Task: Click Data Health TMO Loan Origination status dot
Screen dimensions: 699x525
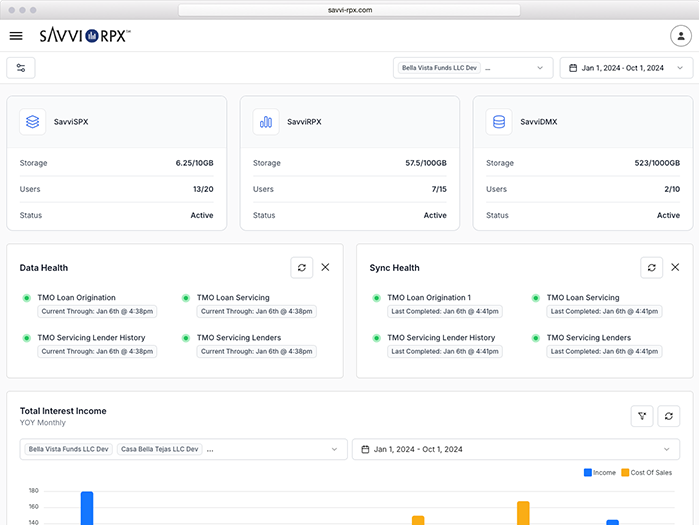Action: point(27,298)
